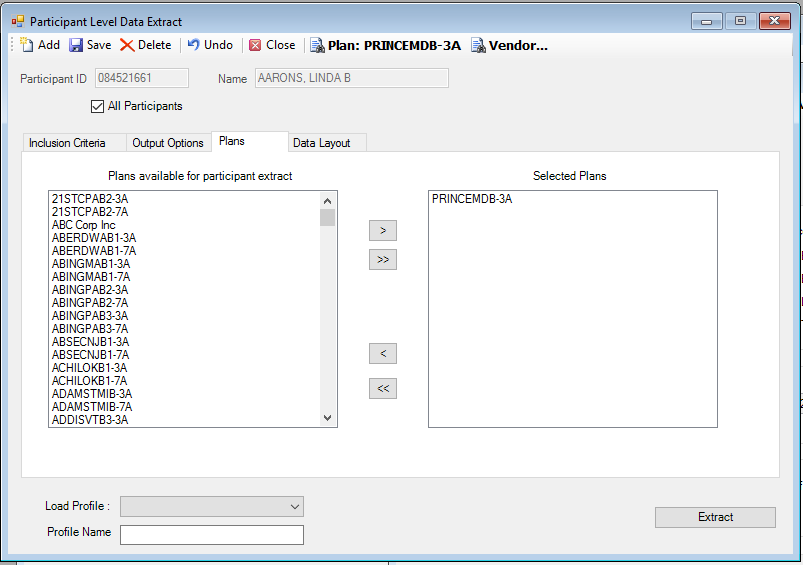Click the Close toolbar icon
This screenshot has width=803, height=565.
coord(255,45)
